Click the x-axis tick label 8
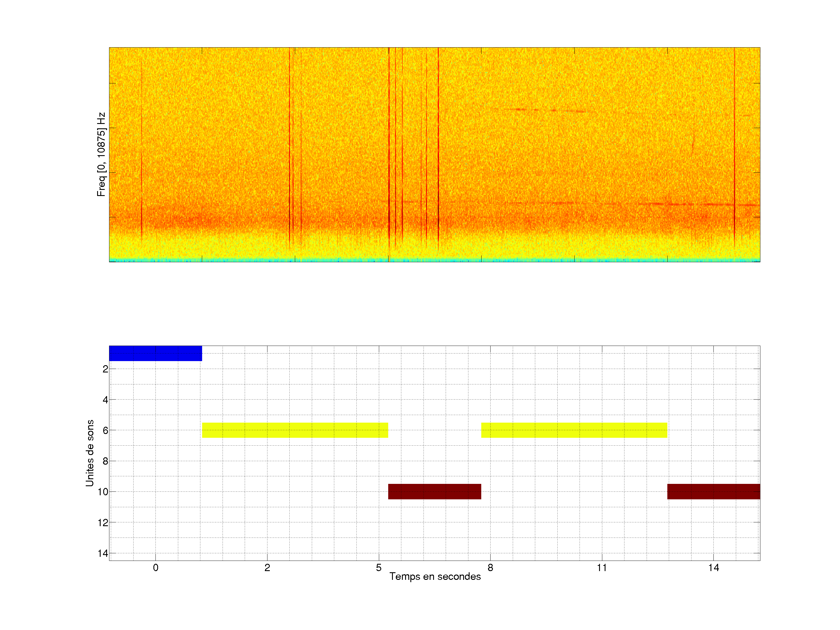 click(490, 568)
